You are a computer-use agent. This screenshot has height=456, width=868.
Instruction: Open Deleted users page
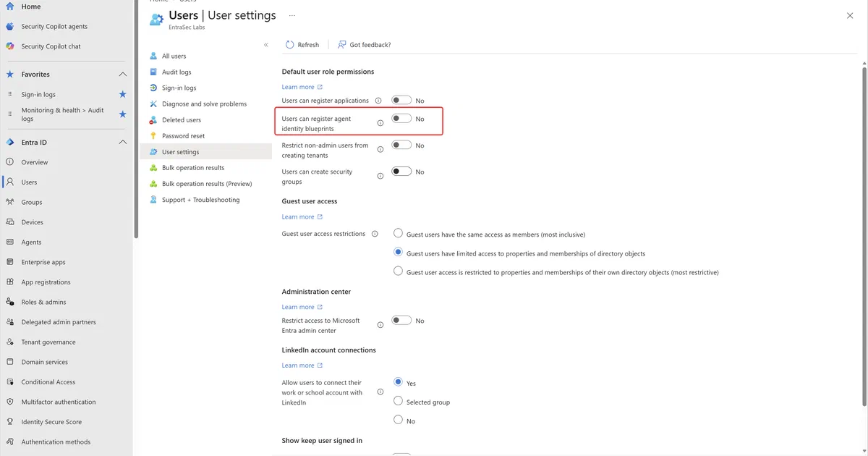(182, 120)
